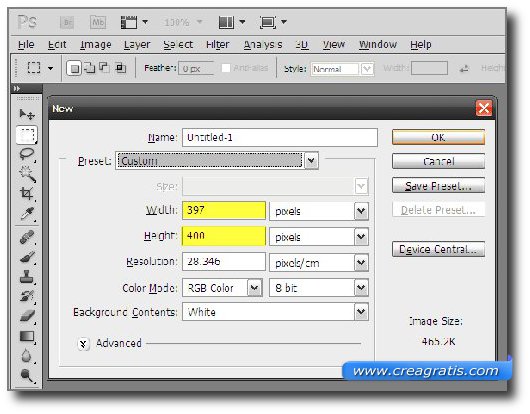530x414 pixels.
Task: Open the Style dropdown in the options bar
Action: click(x=342, y=69)
